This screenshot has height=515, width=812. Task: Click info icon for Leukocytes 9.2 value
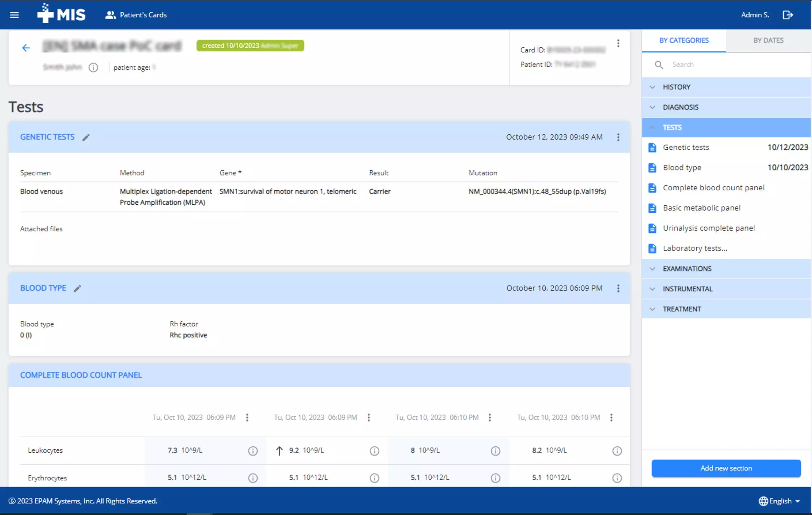(x=374, y=451)
